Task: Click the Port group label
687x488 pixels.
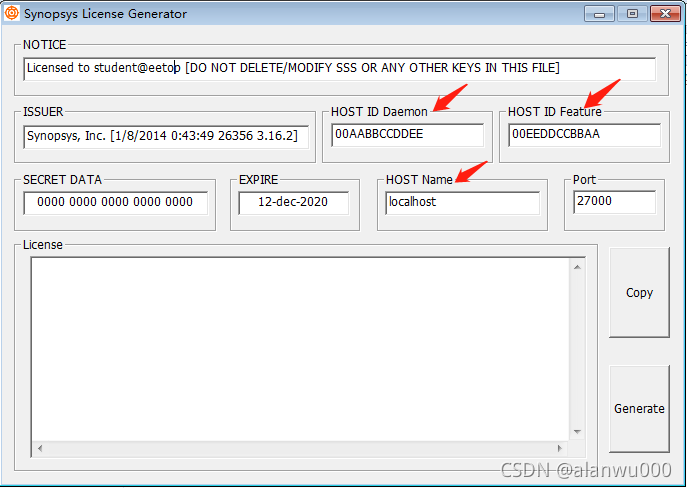Action: pos(584,180)
